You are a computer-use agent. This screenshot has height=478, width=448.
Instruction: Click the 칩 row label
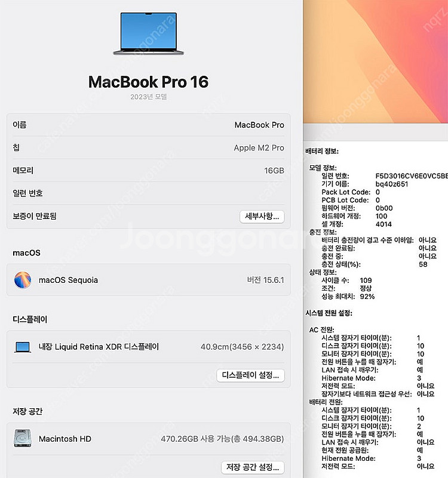(16, 147)
